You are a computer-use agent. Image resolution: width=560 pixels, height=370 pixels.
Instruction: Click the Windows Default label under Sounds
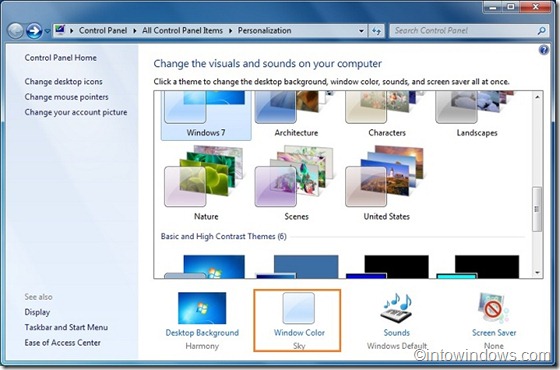point(397,346)
